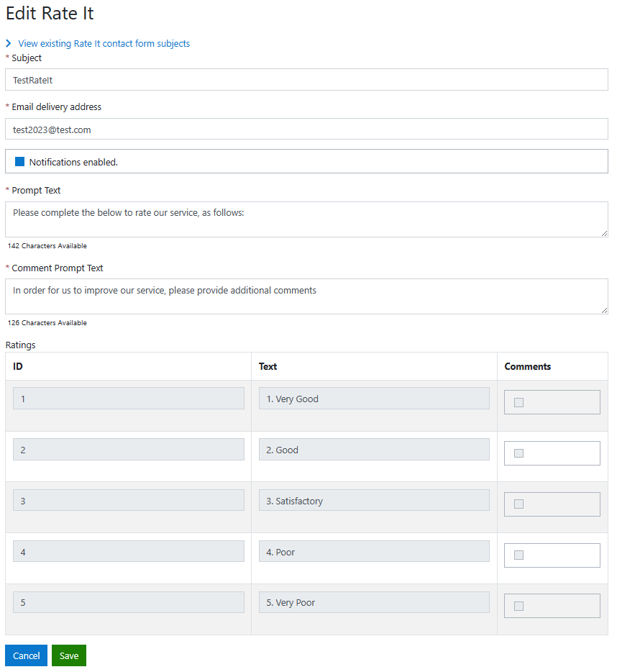Select the '5. Very Poor' text field
Screen dimensions: 617x672
coord(374,602)
